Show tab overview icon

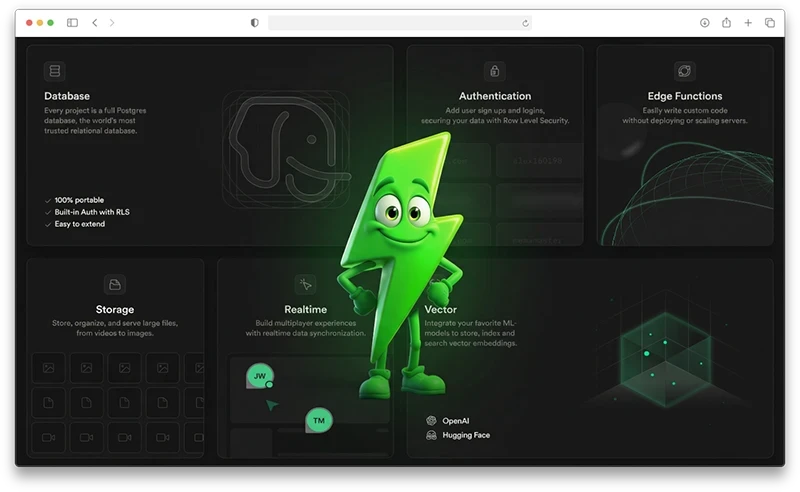tap(770, 23)
